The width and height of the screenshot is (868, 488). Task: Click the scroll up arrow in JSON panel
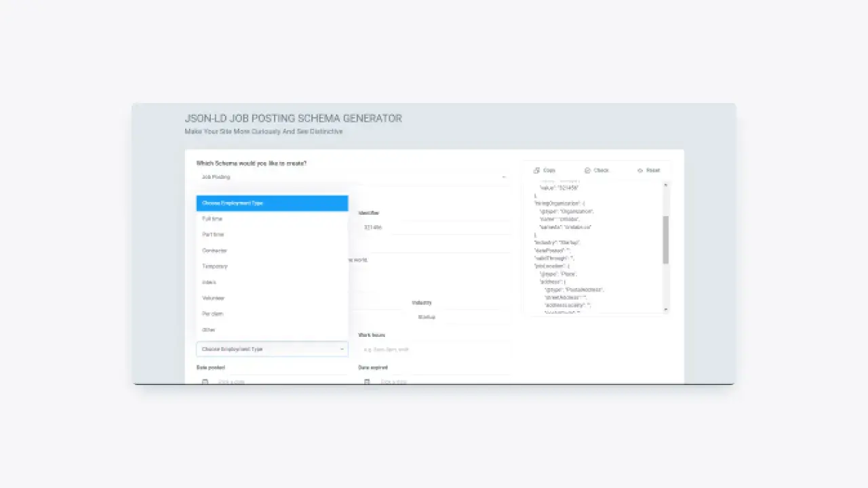tap(666, 184)
